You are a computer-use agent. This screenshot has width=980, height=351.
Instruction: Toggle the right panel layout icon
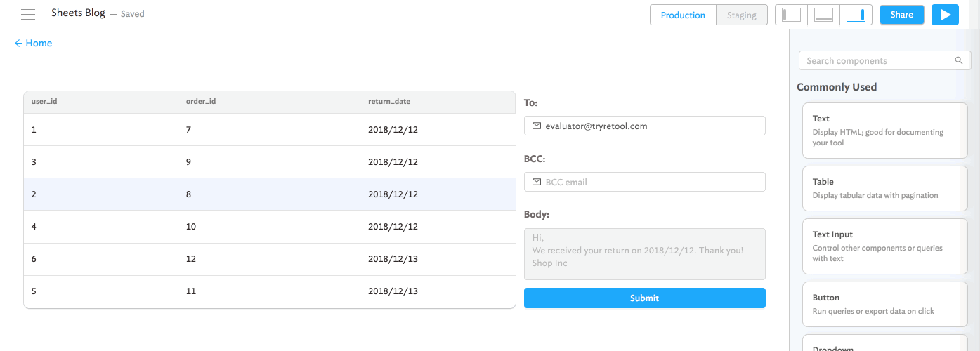click(x=856, y=15)
